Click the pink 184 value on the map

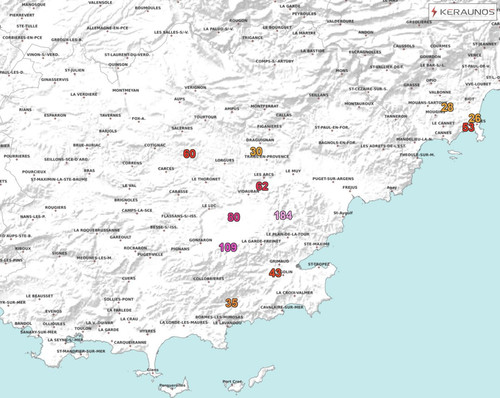(x=283, y=215)
